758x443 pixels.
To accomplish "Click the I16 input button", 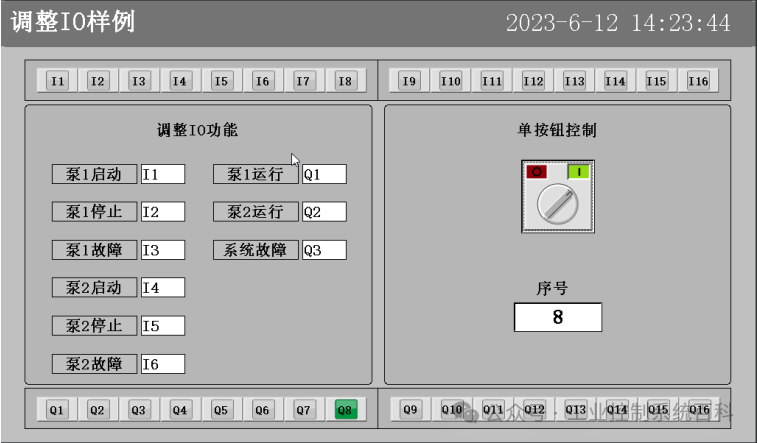I will tap(698, 81).
